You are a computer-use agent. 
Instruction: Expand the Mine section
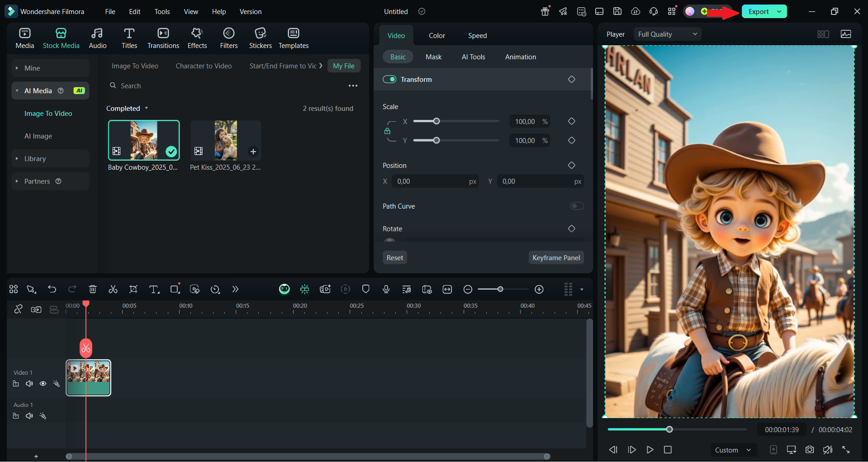click(x=50, y=68)
